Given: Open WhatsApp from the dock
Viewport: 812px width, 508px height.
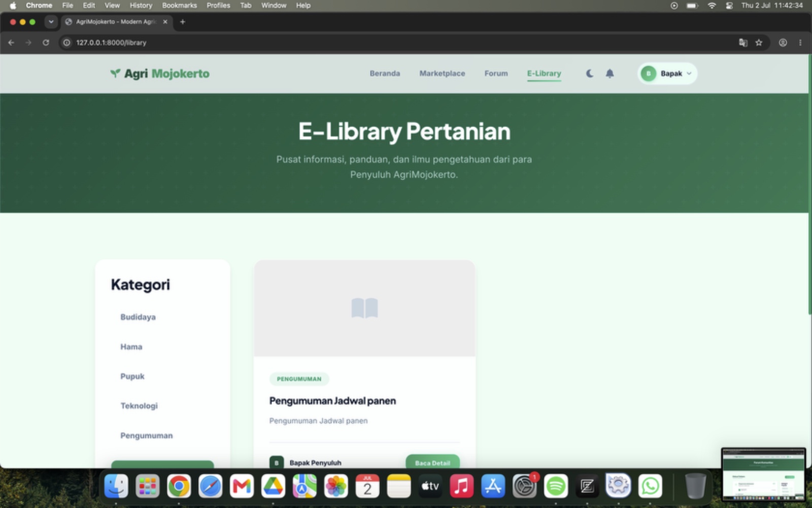Looking at the screenshot, I should 650,486.
